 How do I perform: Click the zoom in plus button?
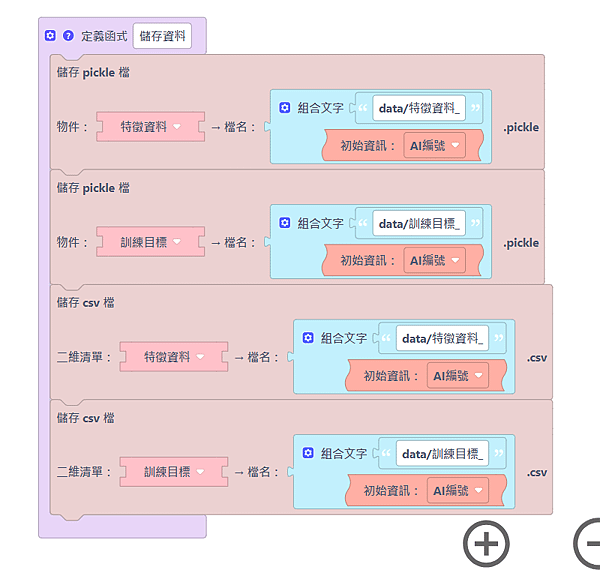[486, 543]
